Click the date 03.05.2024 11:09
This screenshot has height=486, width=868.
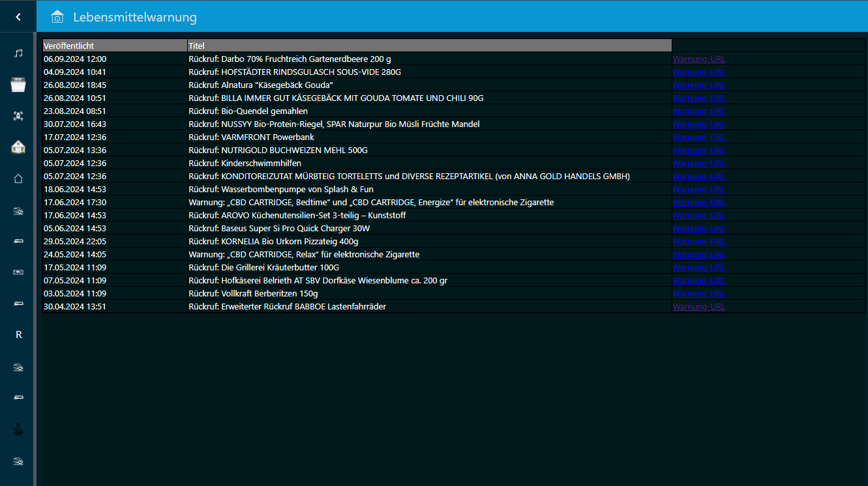click(x=75, y=293)
